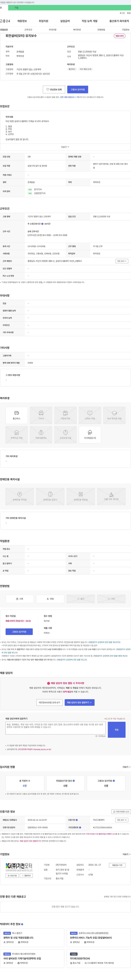The image size is (131, 980).
Task: Jump to the 모집요강 section tab
Action: tap(4, 30)
